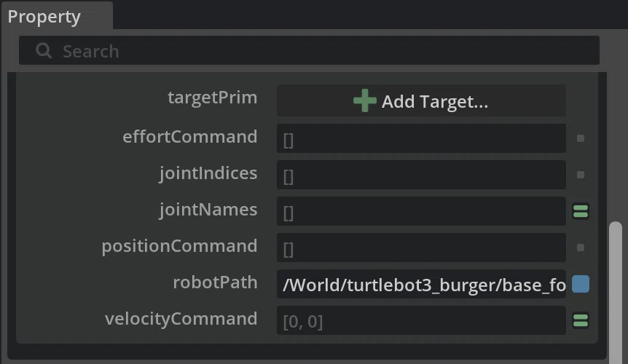Click the effortCommand value field
Viewport: 628px width, 364px height.
pyautogui.click(x=421, y=138)
